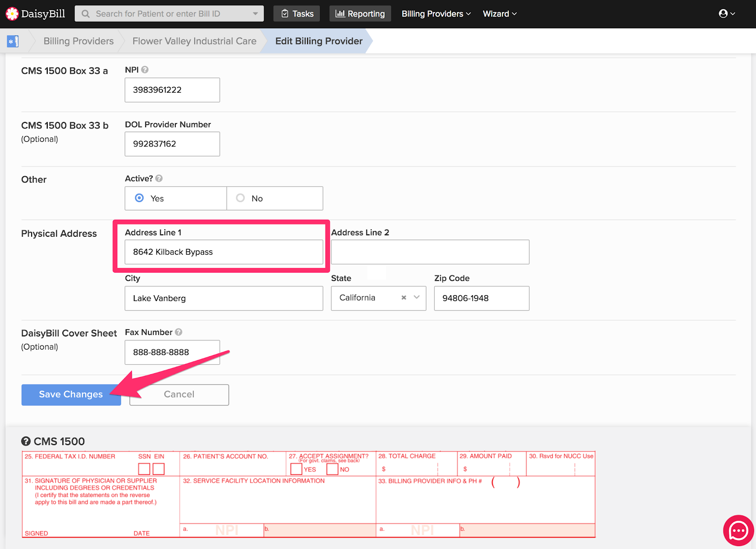Screen dimensions: 756x549
Task: Expand the search bar dropdown arrow
Action: 256,14
